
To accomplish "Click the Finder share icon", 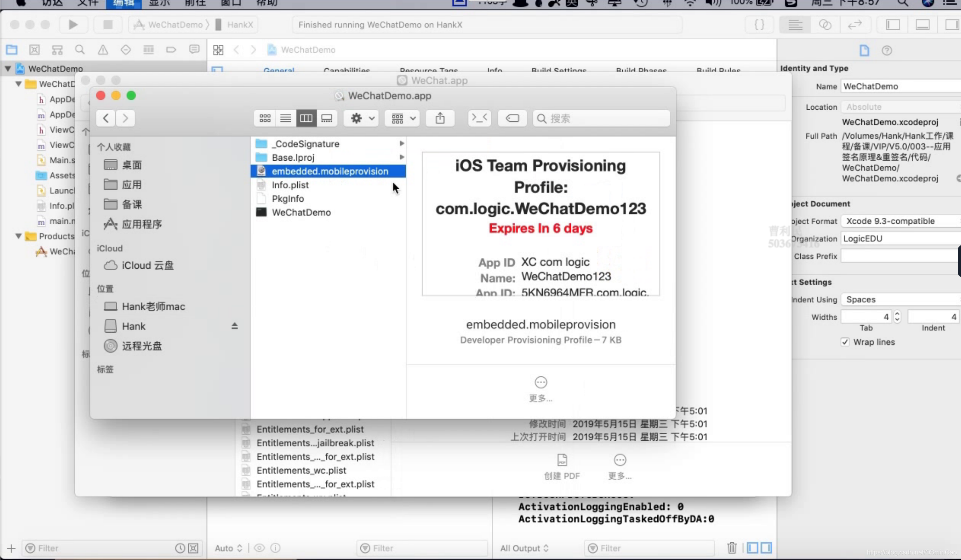I will [440, 118].
